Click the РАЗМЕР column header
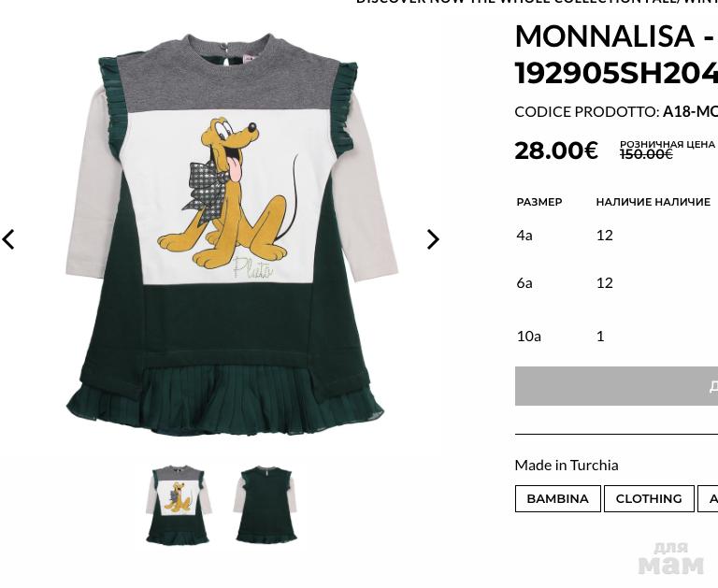 point(538,202)
